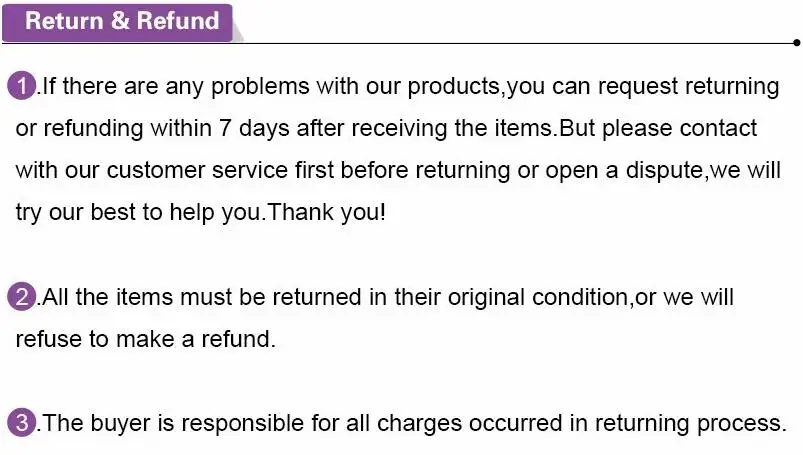Image resolution: width=803 pixels, height=455 pixels.
Task: Select the Return & Refund header tab
Action: point(117,22)
